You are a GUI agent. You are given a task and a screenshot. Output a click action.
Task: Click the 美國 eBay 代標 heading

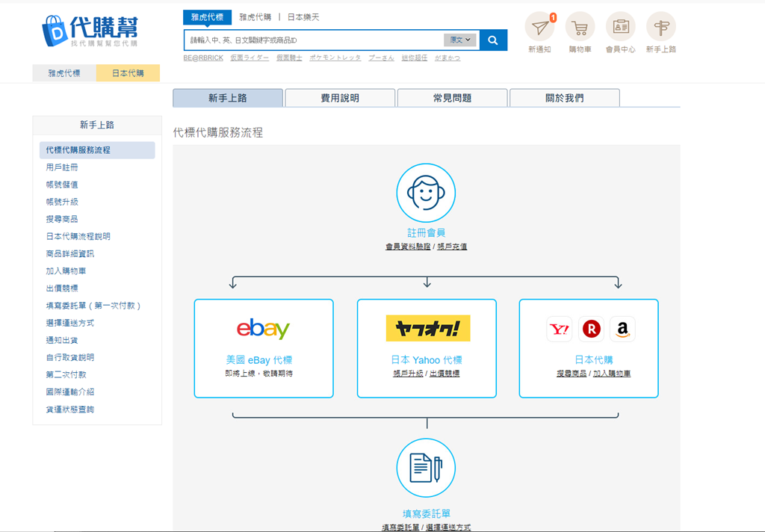pyautogui.click(x=259, y=360)
